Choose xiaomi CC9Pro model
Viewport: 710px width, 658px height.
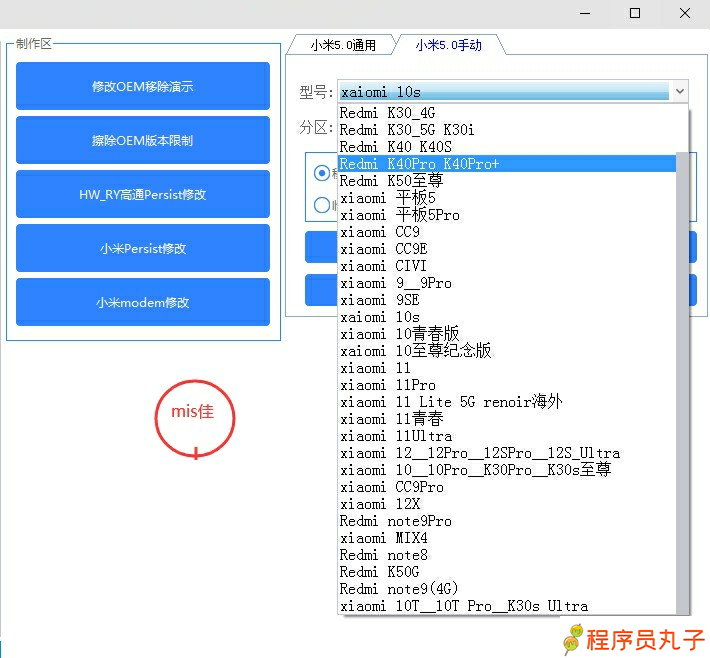[507, 487]
